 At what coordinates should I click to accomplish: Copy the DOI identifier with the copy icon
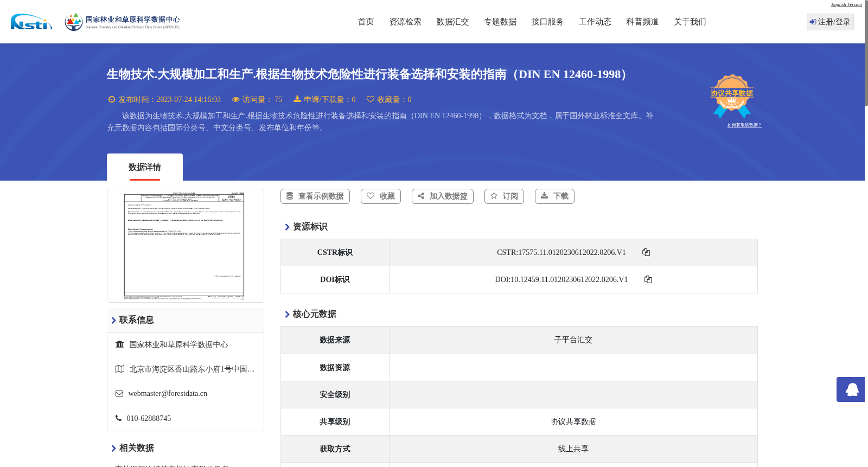648,279
